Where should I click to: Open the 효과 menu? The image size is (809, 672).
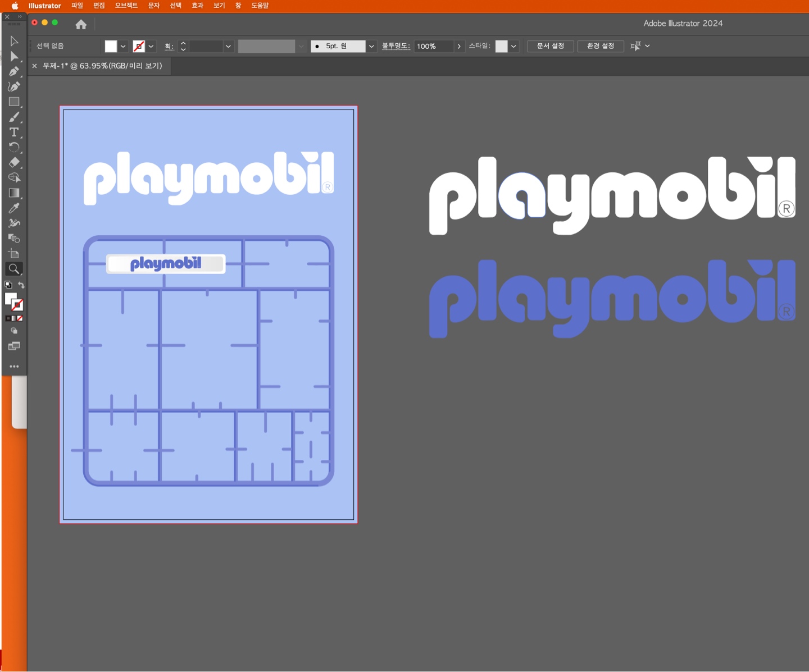(x=197, y=6)
